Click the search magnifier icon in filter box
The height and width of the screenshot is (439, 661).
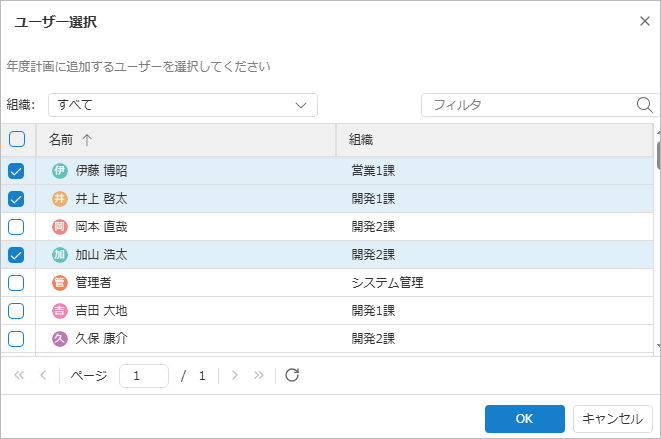pyautogui.click(x=645, y=105)
